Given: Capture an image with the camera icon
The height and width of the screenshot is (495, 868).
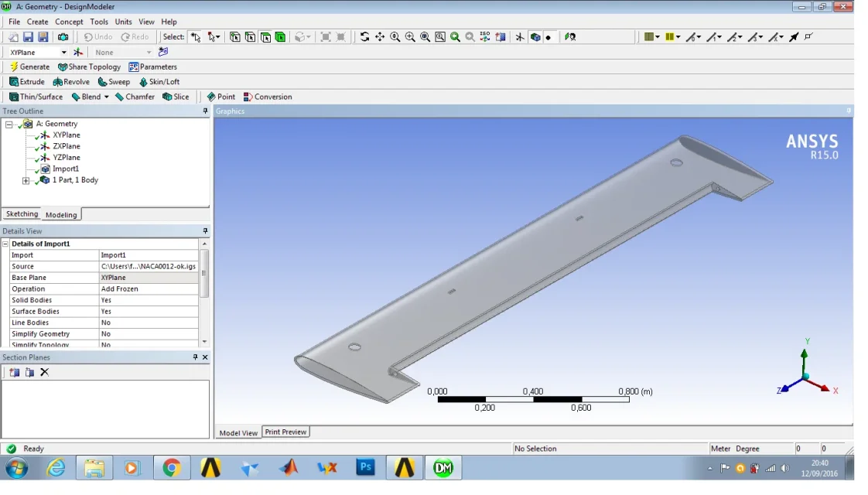Looking at the screenshot, I should click(63, 37).
